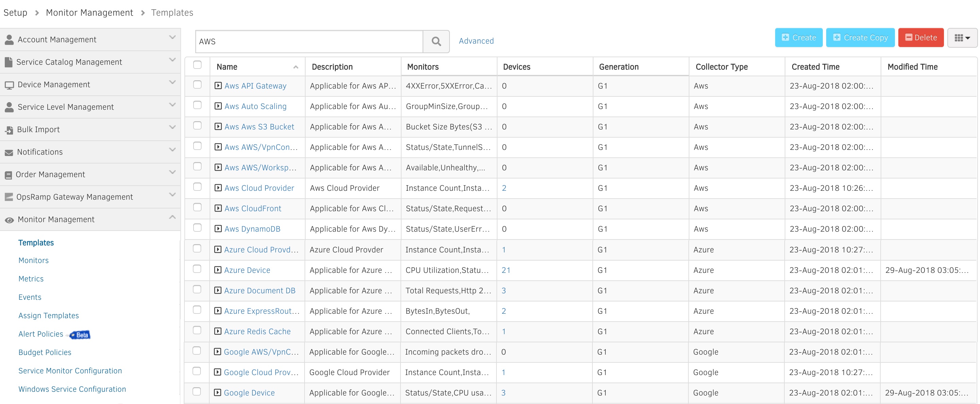980x404 pixels.
Task: Check the Aws API Gateway row checkbox
Action: tap(197, 84)
